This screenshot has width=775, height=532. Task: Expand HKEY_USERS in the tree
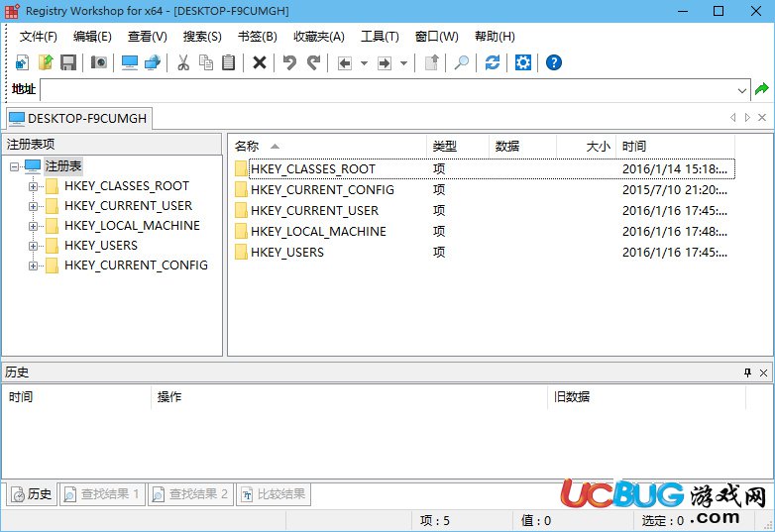(33, 246)
